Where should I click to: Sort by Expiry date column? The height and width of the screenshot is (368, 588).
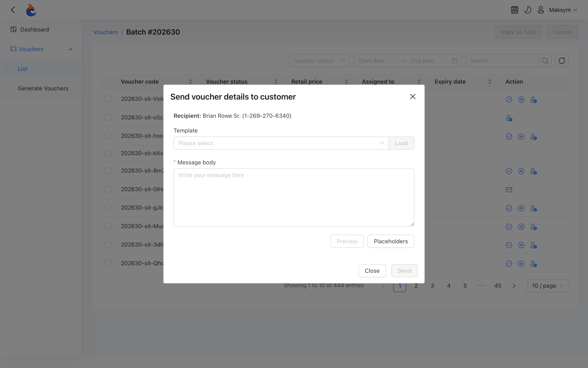point(490,82)
